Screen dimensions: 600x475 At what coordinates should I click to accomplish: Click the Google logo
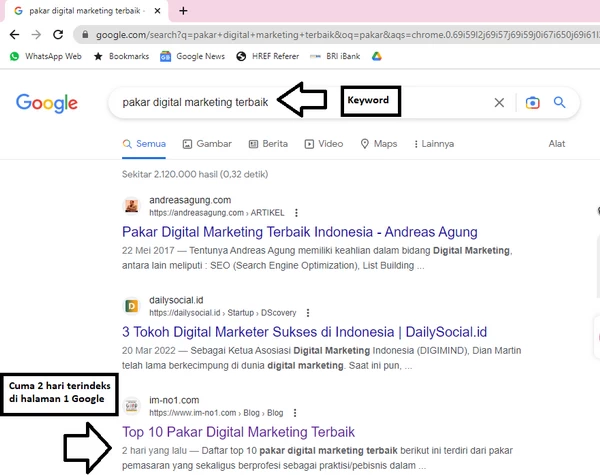[47, 103]
